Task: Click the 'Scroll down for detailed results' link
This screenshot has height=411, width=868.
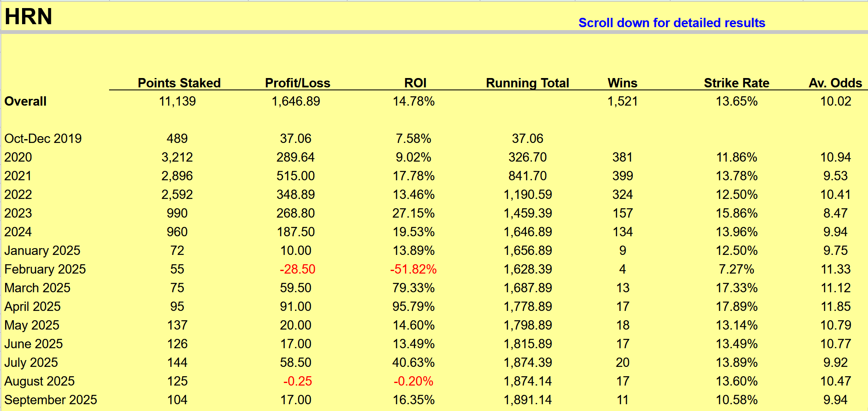Action: [671, 22]
